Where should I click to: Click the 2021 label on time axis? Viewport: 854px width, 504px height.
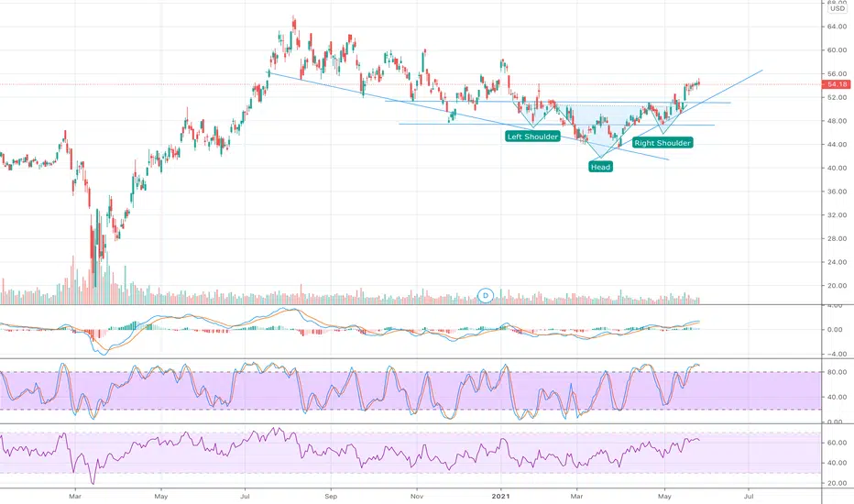coord(500,497)
